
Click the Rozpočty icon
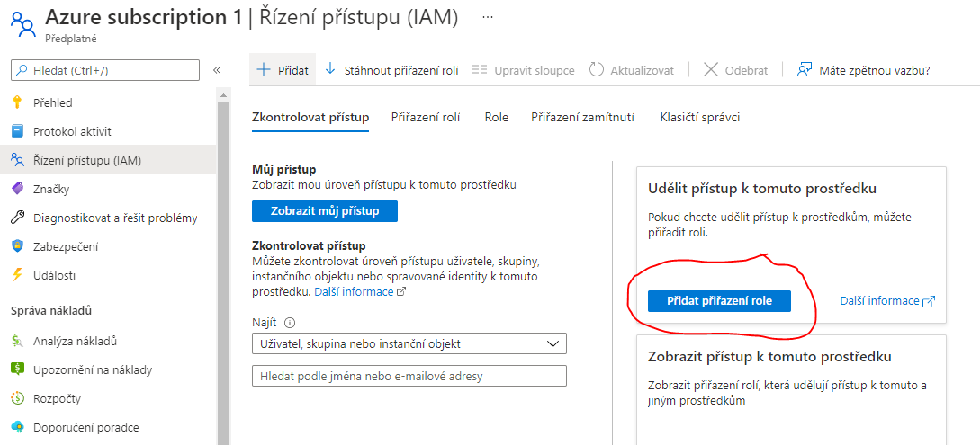click(16, 398)
